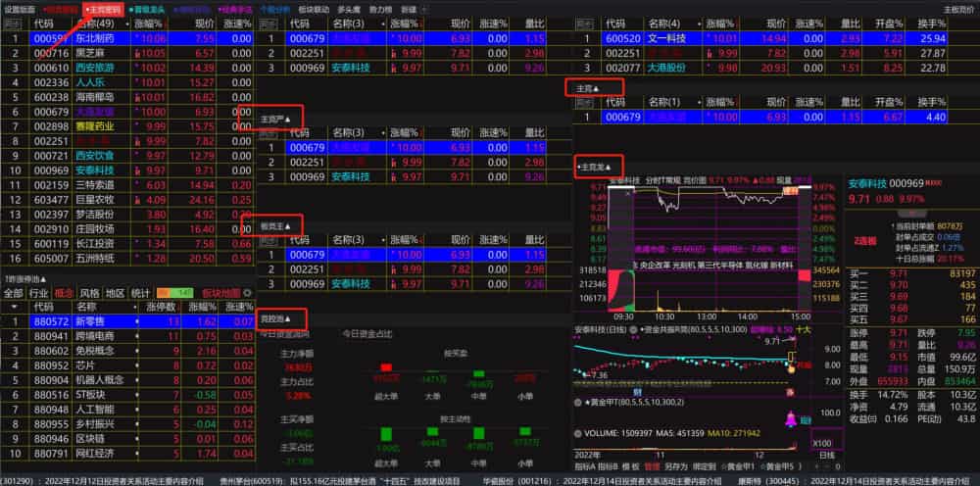Click the plus zoom icon at chart bottom
The image size is (980, 486).
(x=817, y=466)
